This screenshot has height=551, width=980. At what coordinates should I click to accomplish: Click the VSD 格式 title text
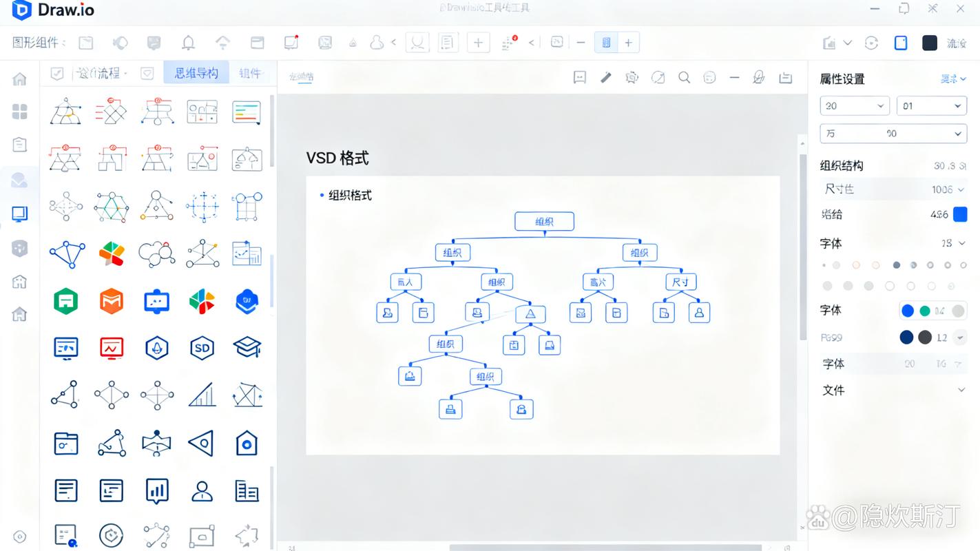pos(337,158)
